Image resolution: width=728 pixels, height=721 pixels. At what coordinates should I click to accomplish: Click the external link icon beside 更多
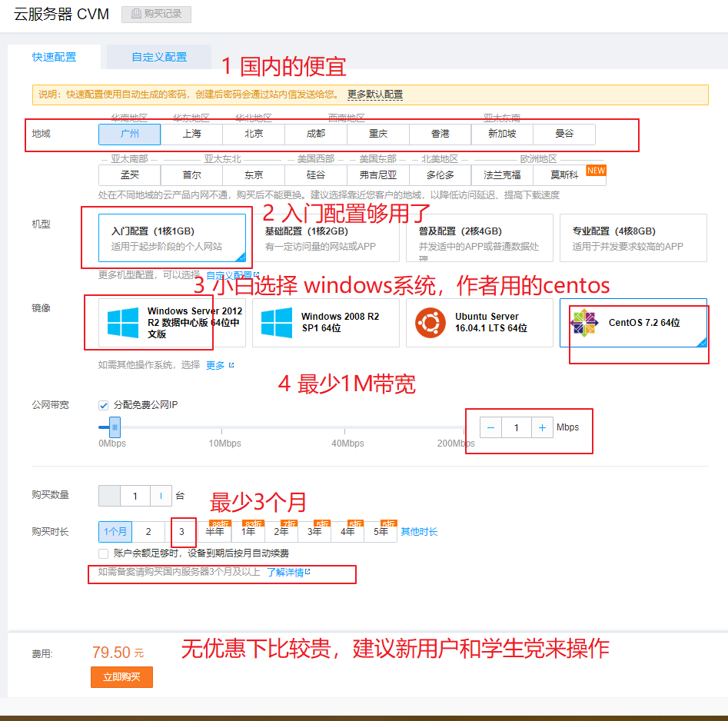point(231,365)
